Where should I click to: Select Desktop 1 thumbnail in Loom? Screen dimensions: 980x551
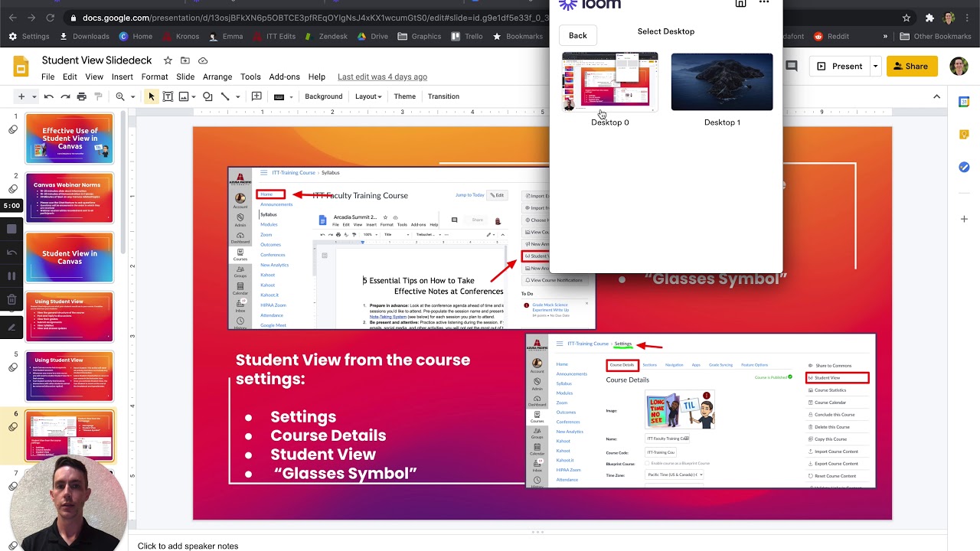click(x=722, y=82)
